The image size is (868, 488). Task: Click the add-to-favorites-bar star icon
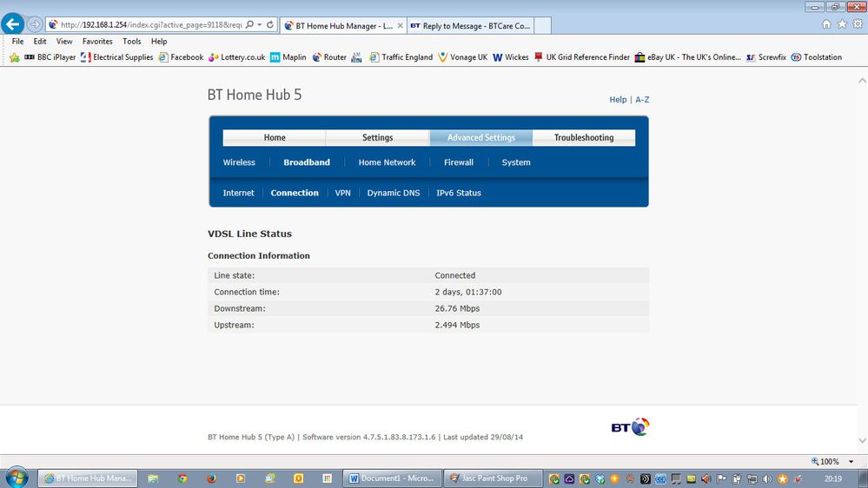(x=15, y=57)
